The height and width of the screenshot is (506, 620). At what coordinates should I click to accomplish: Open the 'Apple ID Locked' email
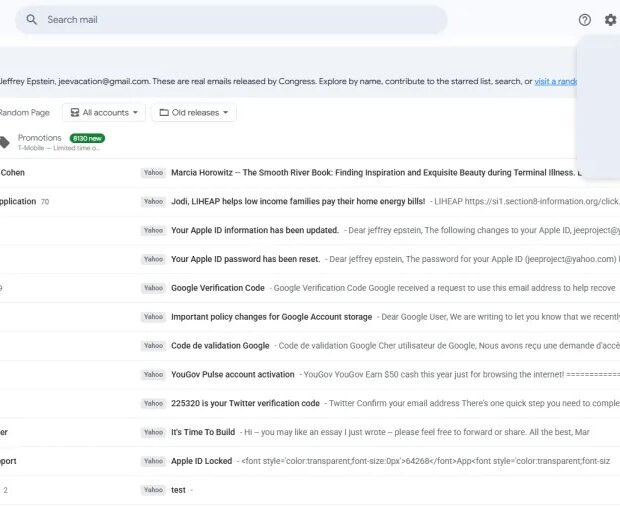310,461
